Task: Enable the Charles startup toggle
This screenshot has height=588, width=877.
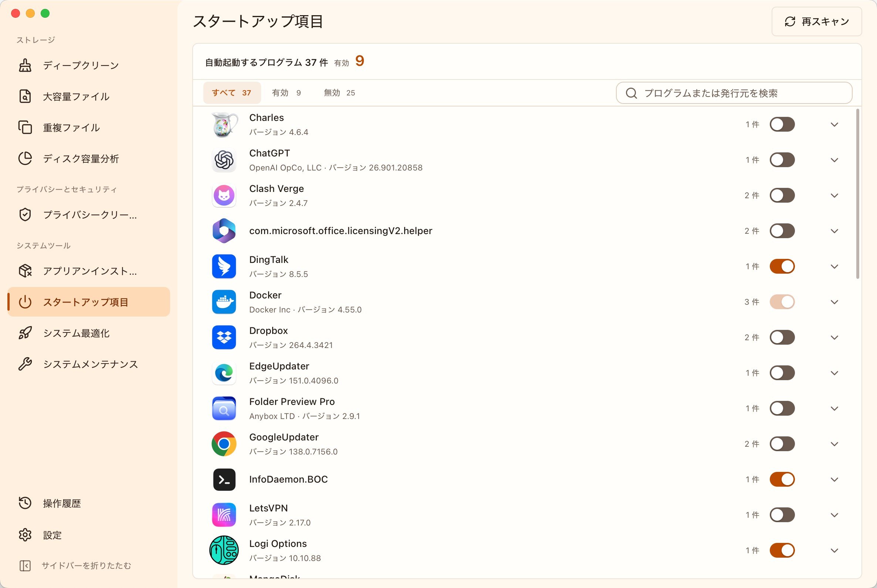Action: click(x=782, y=125)
